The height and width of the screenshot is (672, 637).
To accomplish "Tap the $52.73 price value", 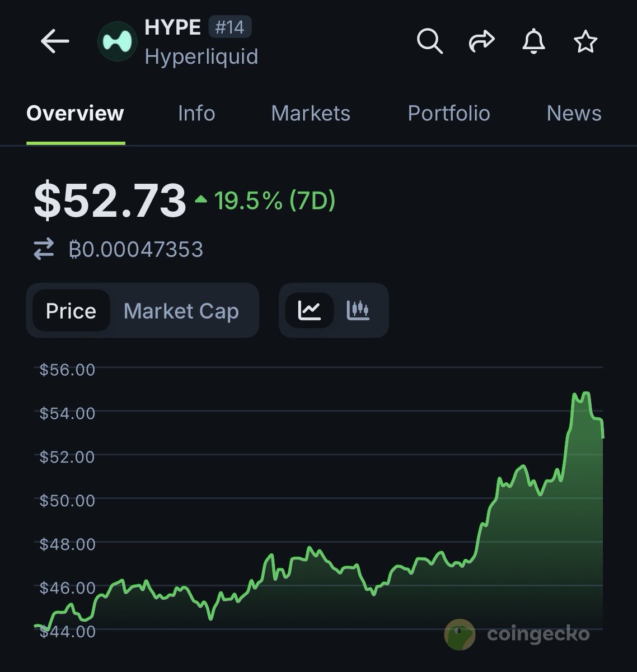I will click(110, 200).
